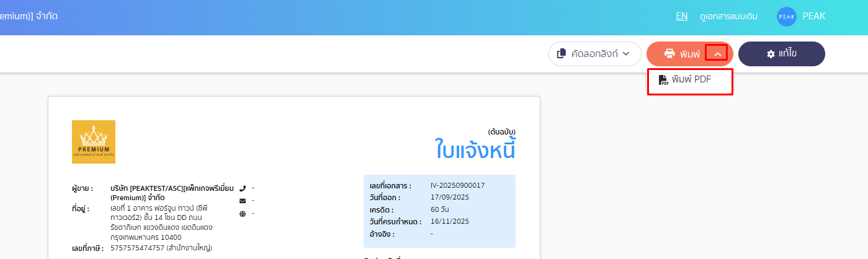868x259 pixels.
Task: Select document number IV-20250900017
Action: [x=457, y=185]
